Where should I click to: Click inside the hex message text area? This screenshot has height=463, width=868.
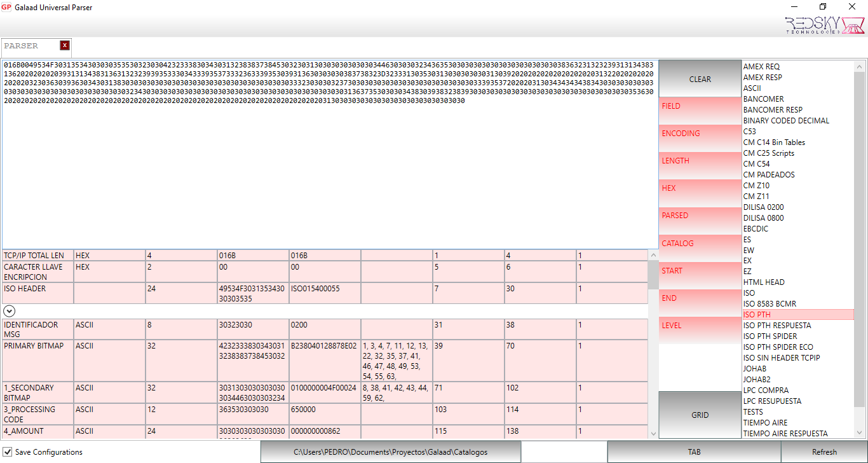click(x=329, y=154)
